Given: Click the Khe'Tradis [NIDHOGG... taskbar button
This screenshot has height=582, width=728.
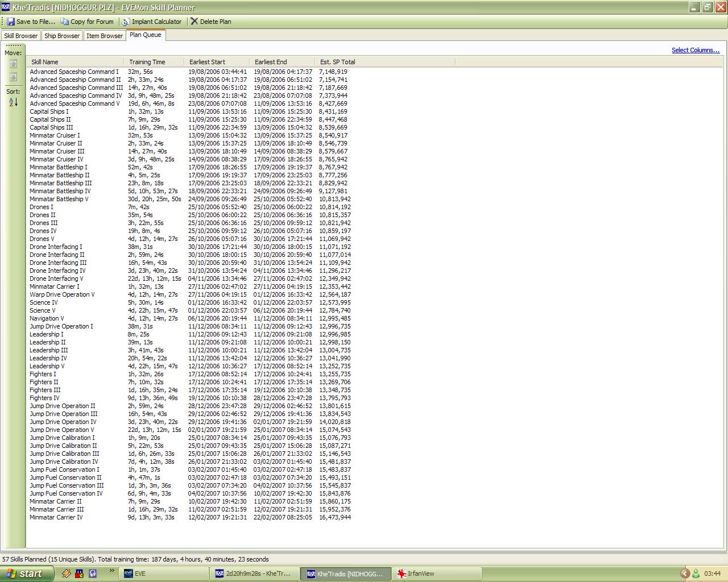Looking at the screenshot, I should (x=346, y=573).
